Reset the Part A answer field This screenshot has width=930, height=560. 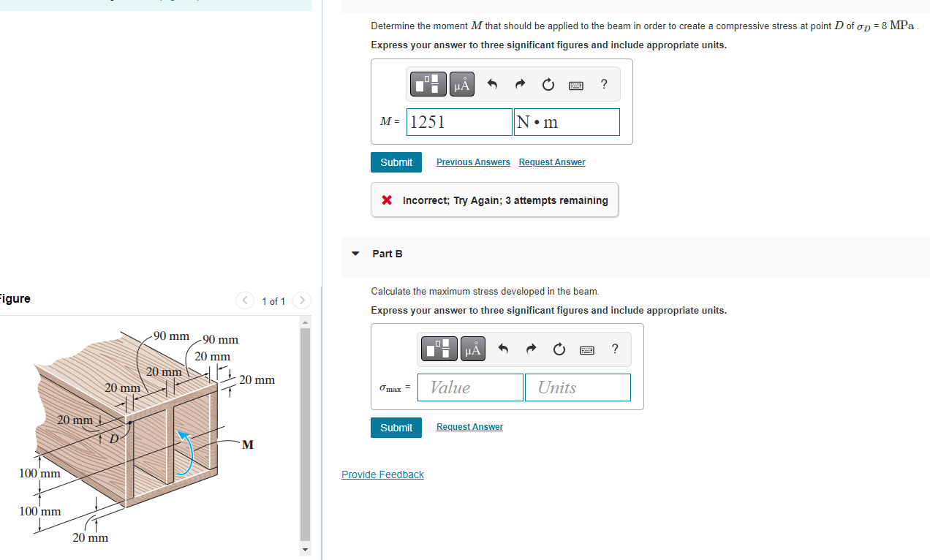point(548,85)
